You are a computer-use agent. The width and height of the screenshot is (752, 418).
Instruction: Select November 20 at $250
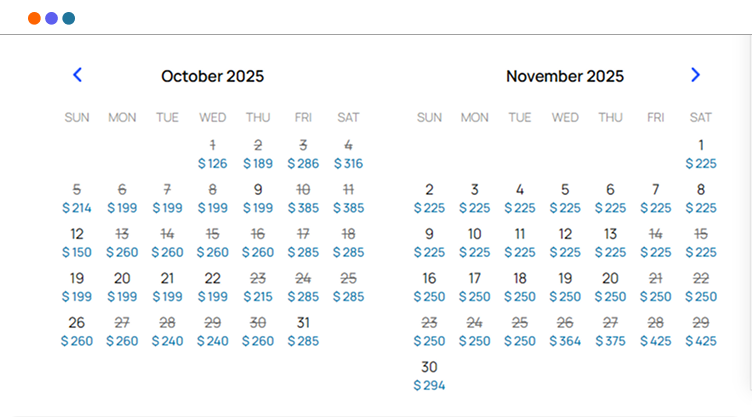610,287
